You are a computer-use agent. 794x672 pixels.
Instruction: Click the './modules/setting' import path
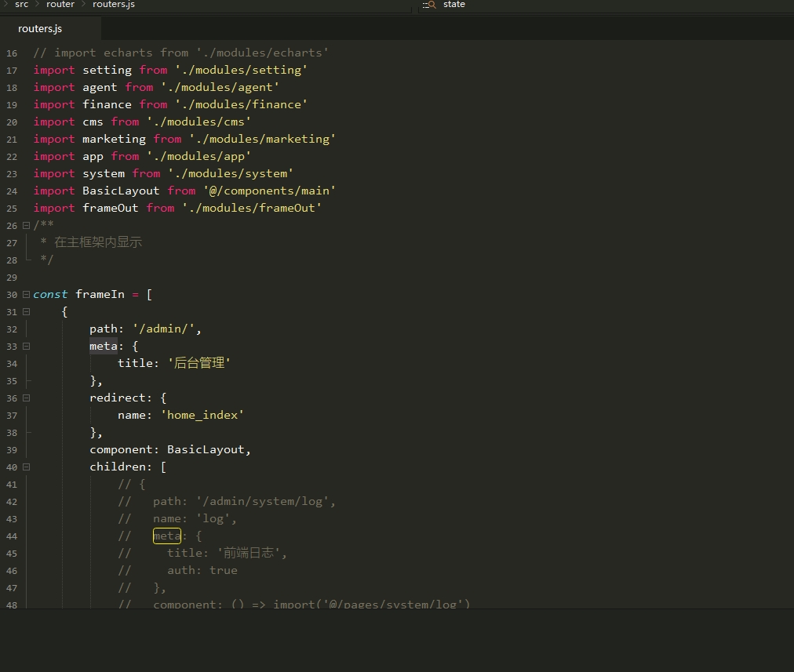point(241,70)
